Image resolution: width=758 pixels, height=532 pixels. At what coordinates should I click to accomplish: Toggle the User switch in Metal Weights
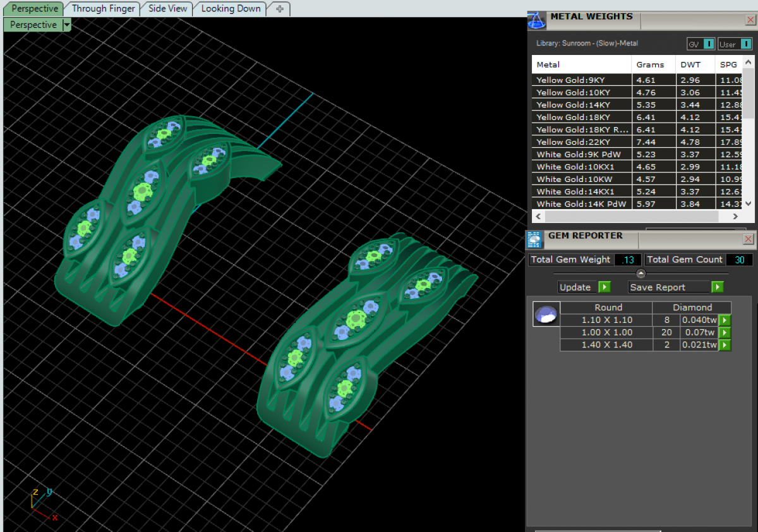(745, 44)
